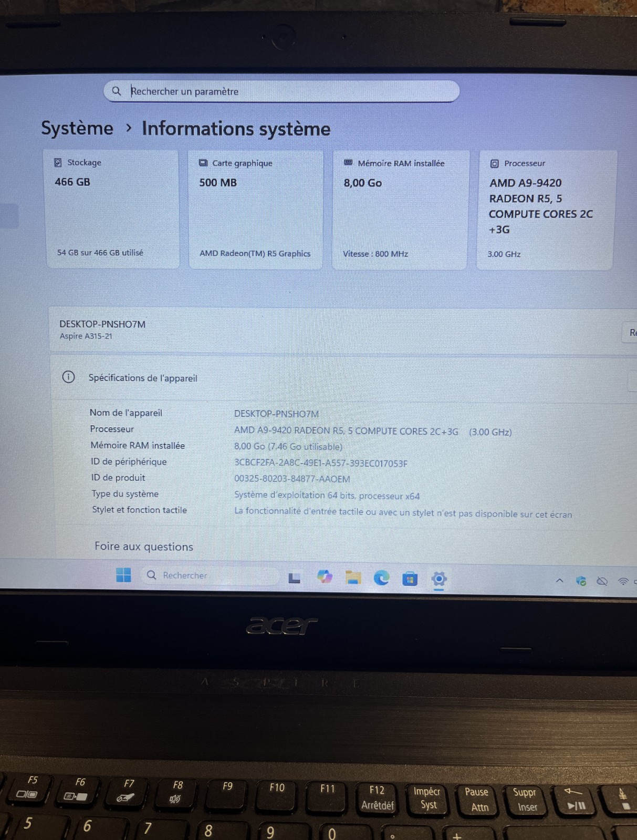This screenshot has width=637, height=840.
Task: Click the Foire aux questions heading
Action: click(x=144, y=547)
